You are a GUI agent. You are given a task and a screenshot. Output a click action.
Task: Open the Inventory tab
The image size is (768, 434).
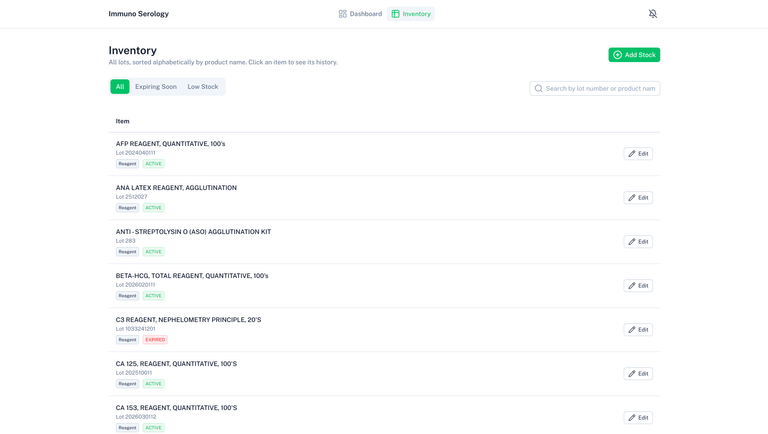[411, 14]
